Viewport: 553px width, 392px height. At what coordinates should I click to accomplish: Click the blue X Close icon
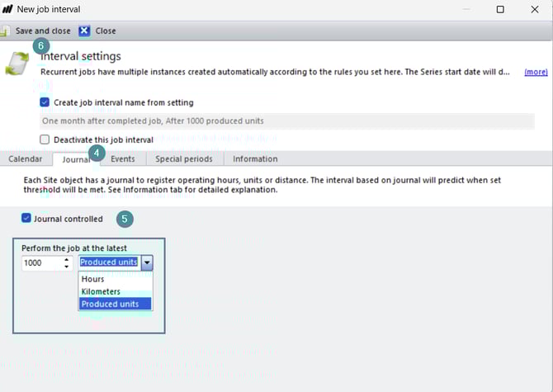84,31
